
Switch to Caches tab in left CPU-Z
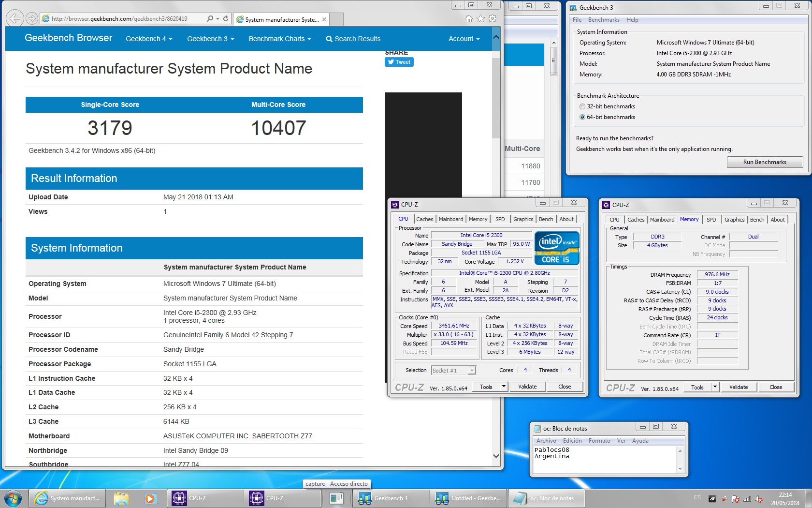click(424, 219)
